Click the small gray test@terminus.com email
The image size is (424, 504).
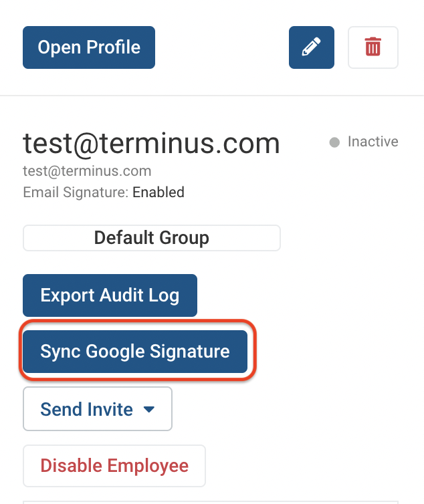(x=87, y=171)
